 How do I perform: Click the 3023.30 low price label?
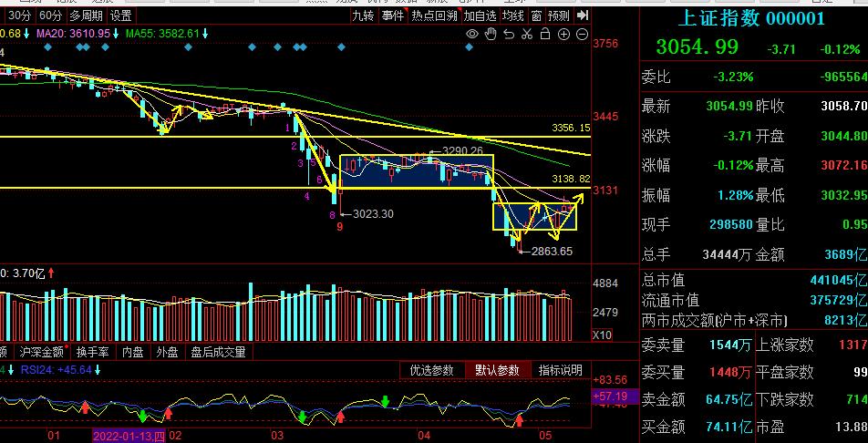point(373,213)
